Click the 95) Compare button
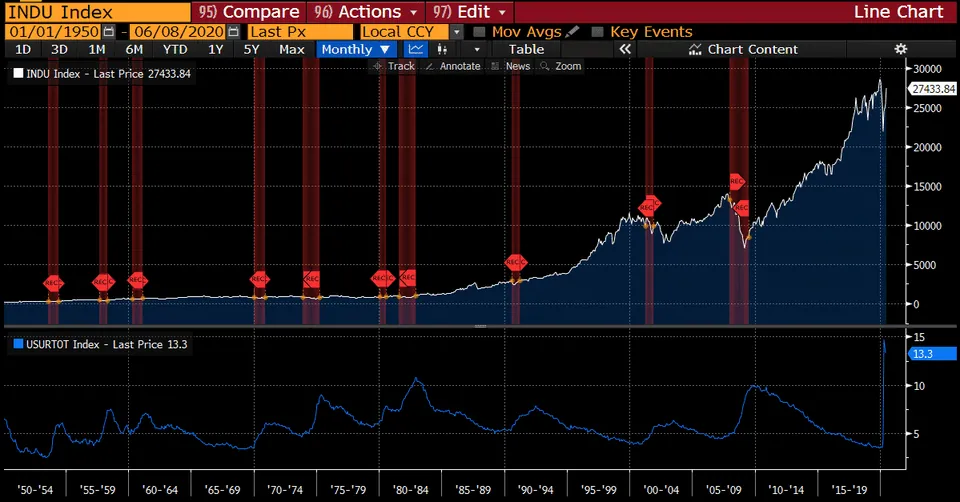This screenshot has width=960, height=502. click(x=249, y=12)
